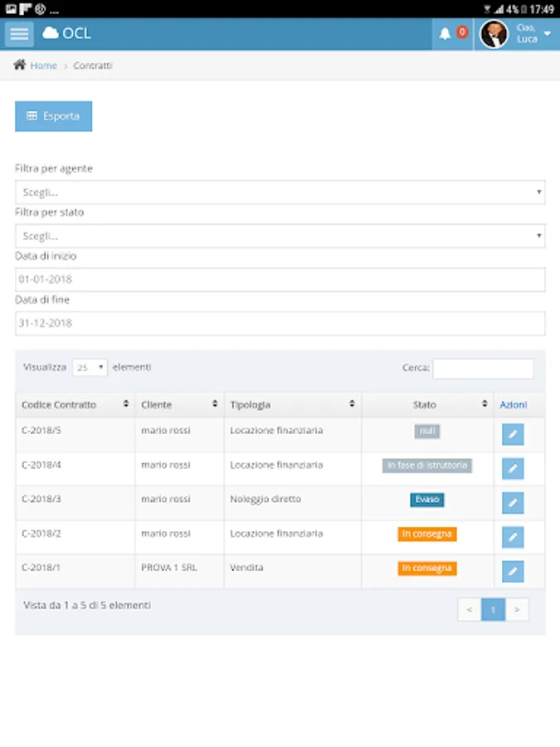
Task: Open the notifications bell
Action: pos(445,34)
